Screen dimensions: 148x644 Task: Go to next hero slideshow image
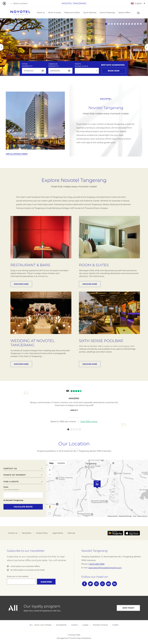146,47
